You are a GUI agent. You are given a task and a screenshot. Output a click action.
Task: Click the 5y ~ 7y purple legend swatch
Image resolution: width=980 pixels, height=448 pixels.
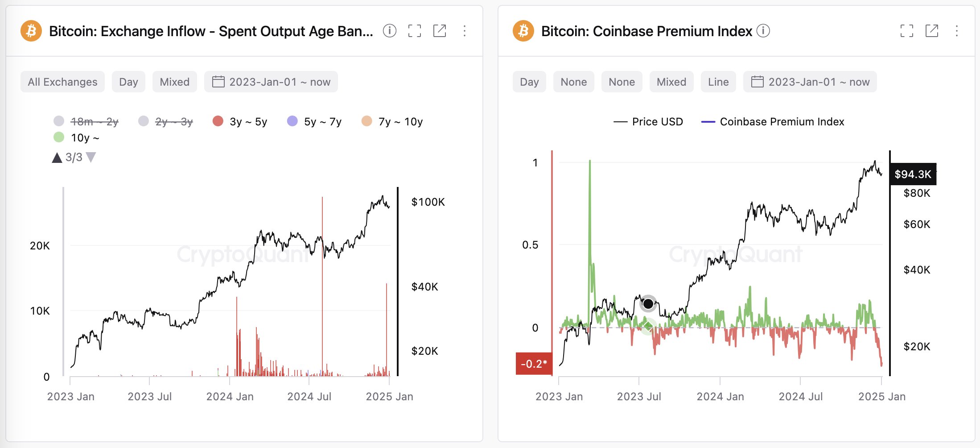tap(292, 121)
